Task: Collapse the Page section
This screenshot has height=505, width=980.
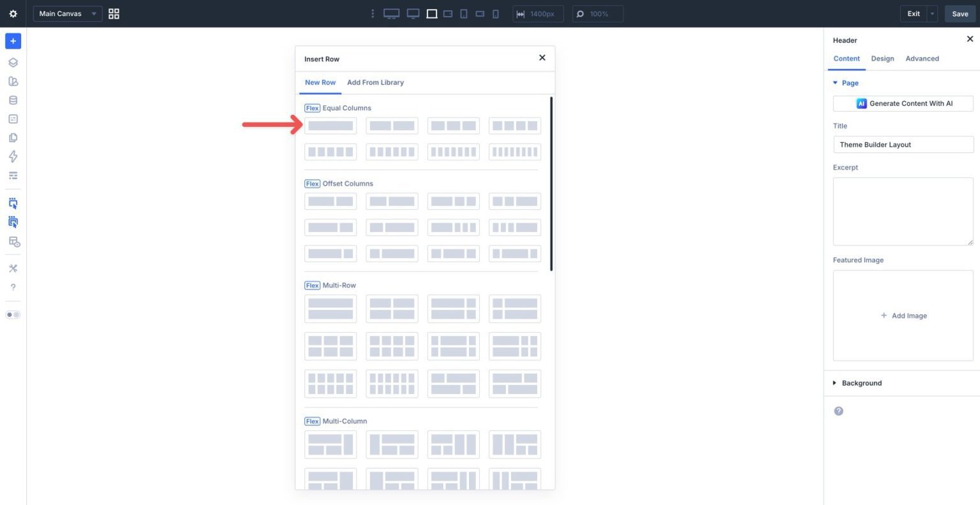Action: 846,83
